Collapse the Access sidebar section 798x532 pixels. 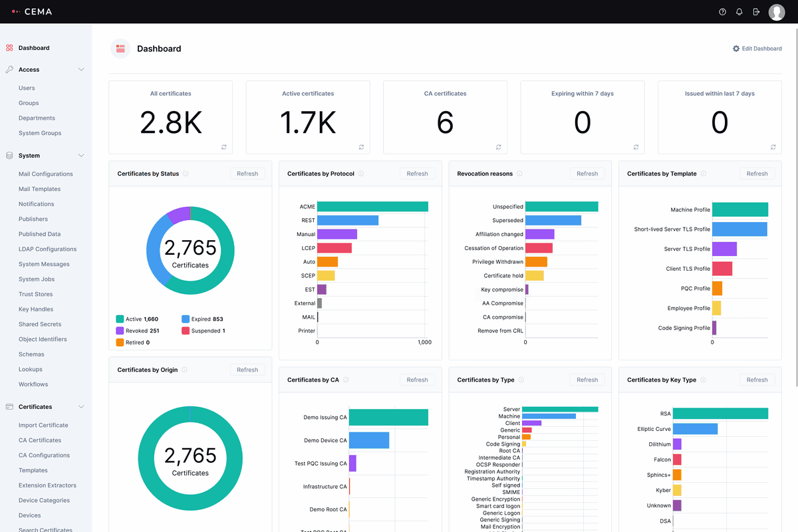click(81, 70)
